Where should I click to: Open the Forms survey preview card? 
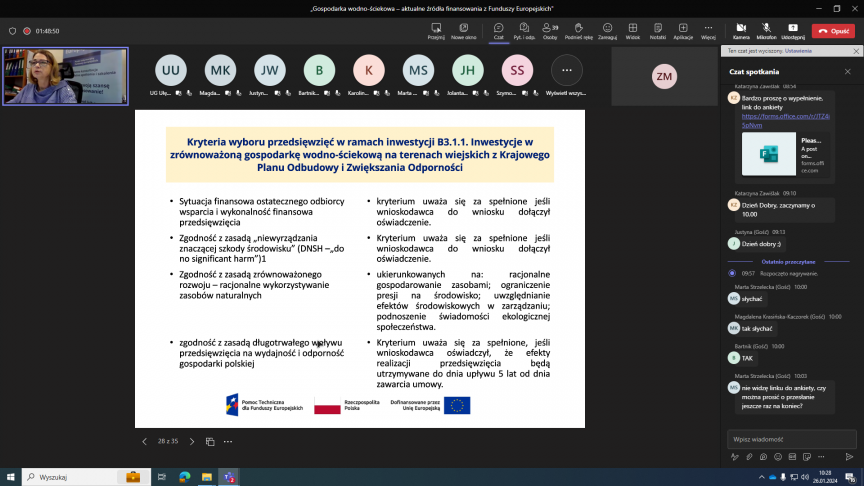point(785,154)
